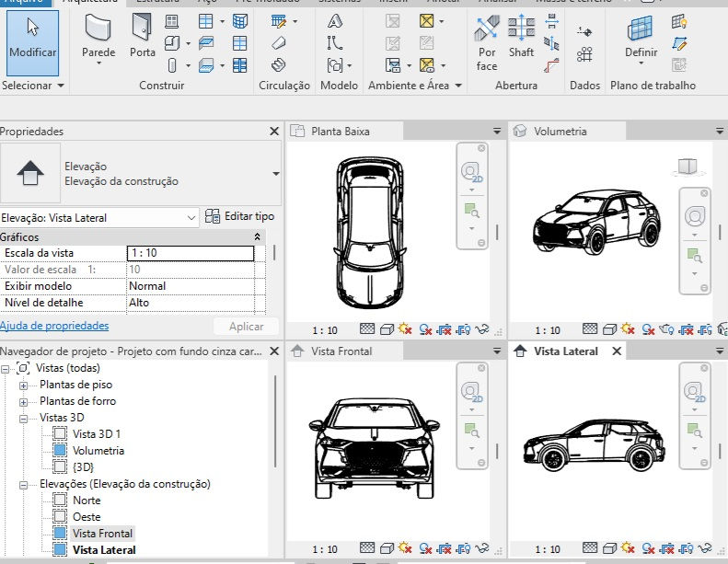Open the Elevação type selector dropdown
Screen dimensions: 728x564
276,174
